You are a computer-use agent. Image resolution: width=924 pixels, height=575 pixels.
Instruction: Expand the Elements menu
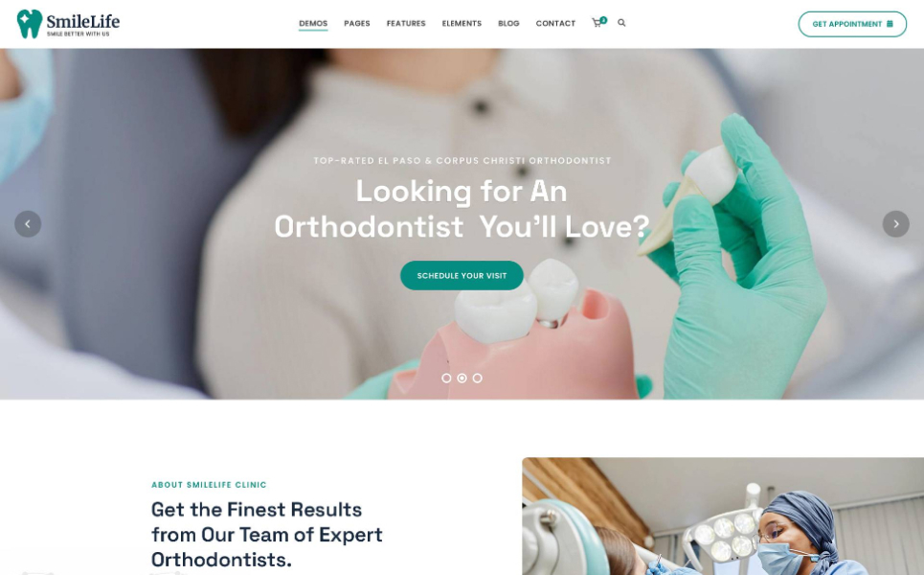tap(462, 24)
